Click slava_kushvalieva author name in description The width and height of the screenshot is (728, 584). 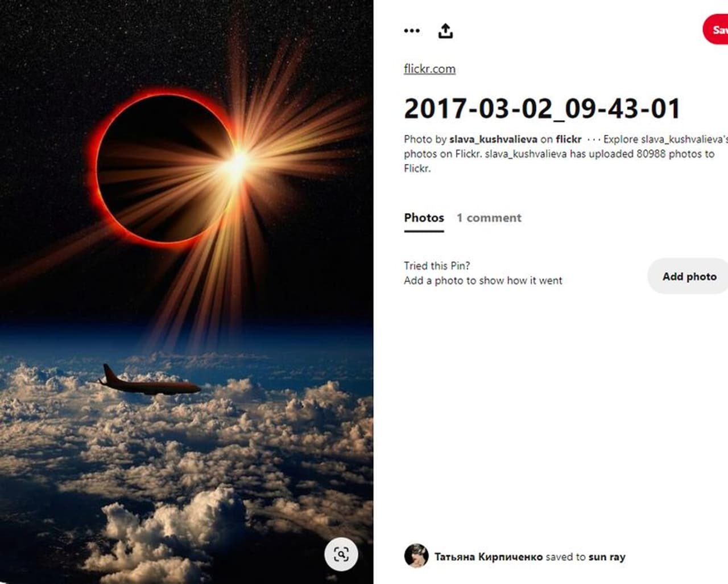click(x=493, y=139)
